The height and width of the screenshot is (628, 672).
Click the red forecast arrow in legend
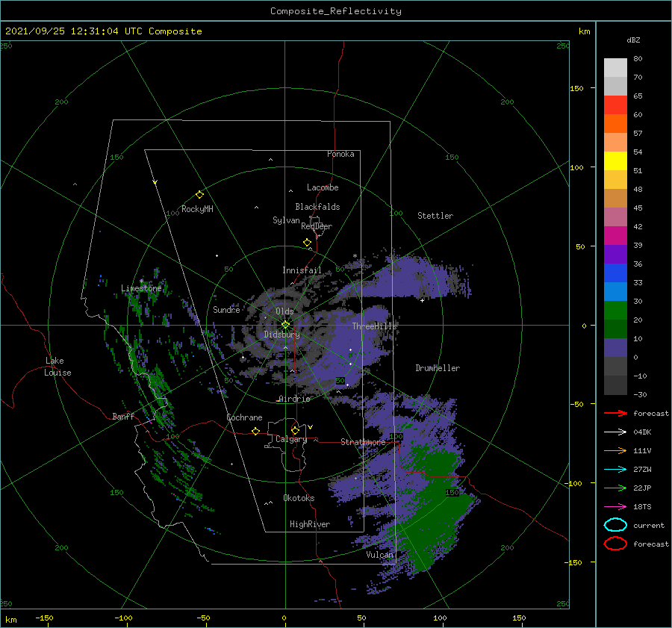point(615,413)
